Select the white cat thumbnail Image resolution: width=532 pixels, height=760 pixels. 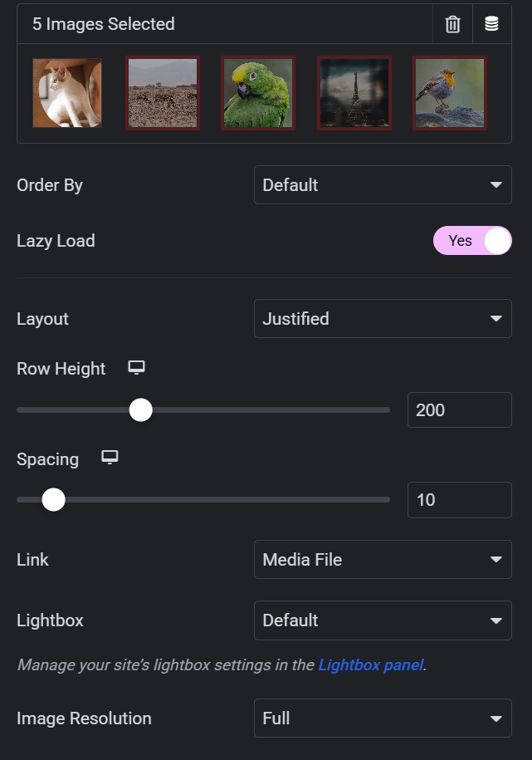click(x=67, y=93)
